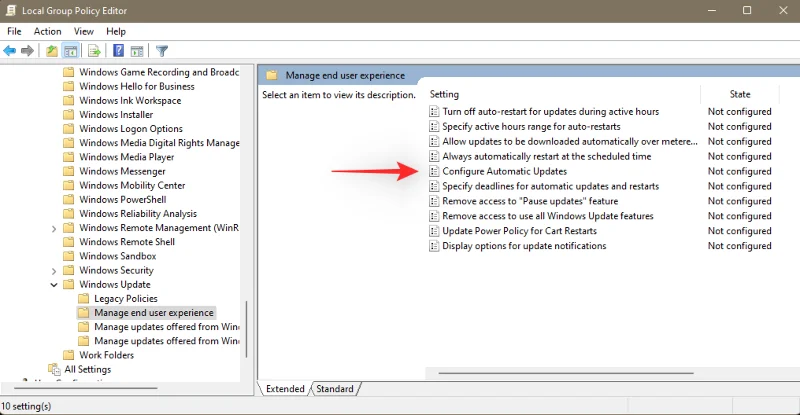The image size is (800, 415).
Task: Switch to the Extended tab
Action: tap(285, 389)
